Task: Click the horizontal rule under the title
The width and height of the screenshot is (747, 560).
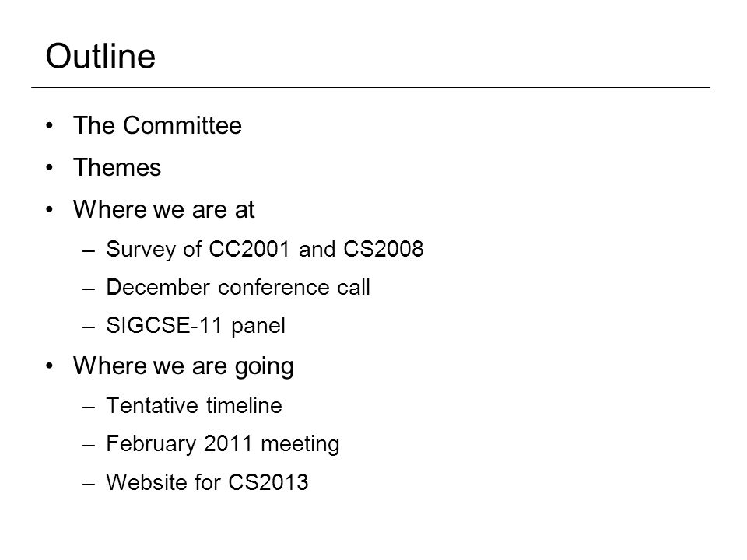Action: [x=370, y=88]
